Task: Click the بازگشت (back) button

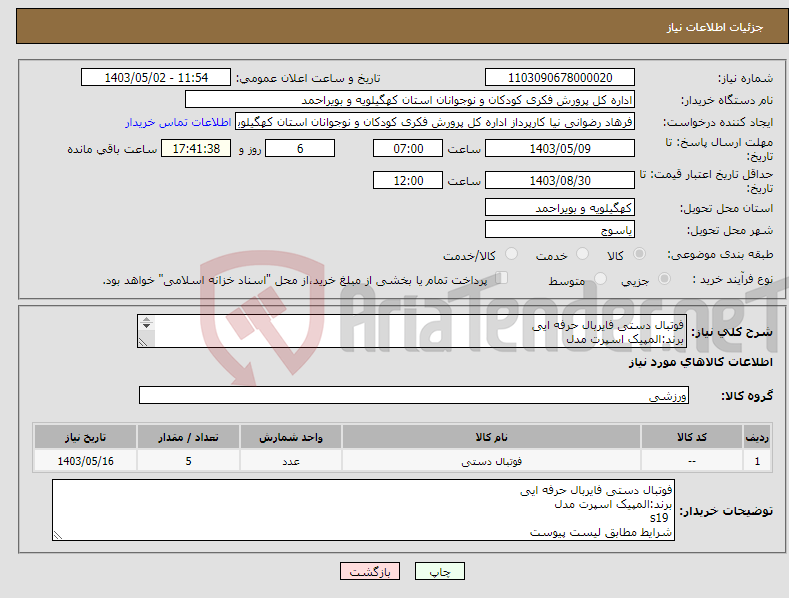Action: coord(370,571)
